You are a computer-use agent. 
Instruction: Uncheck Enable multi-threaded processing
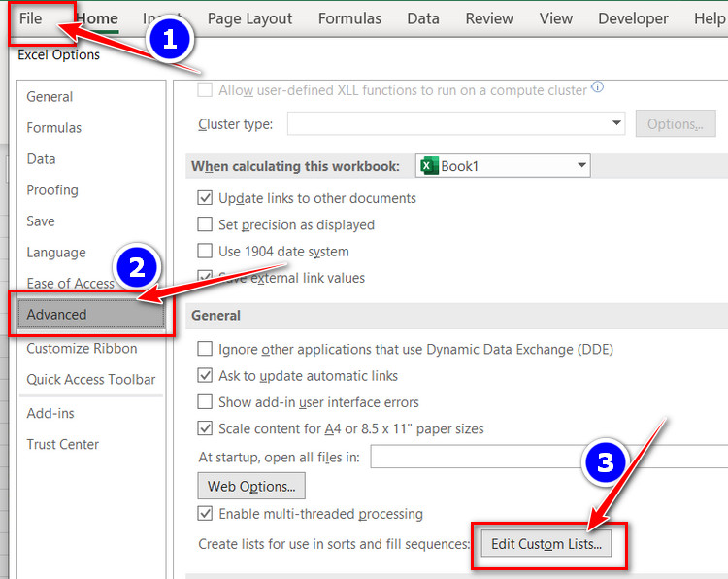pos(205,514)
